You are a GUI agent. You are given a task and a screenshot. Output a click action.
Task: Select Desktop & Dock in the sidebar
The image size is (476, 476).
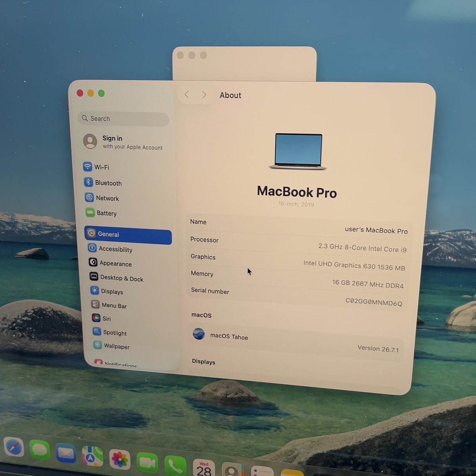click(x=116, y=278)
